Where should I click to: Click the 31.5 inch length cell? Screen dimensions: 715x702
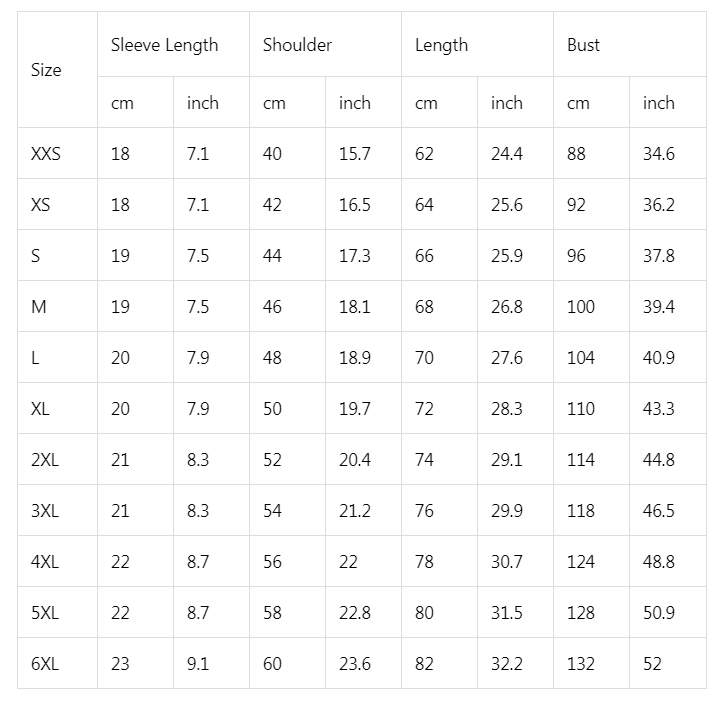click(x=506, y=613)
